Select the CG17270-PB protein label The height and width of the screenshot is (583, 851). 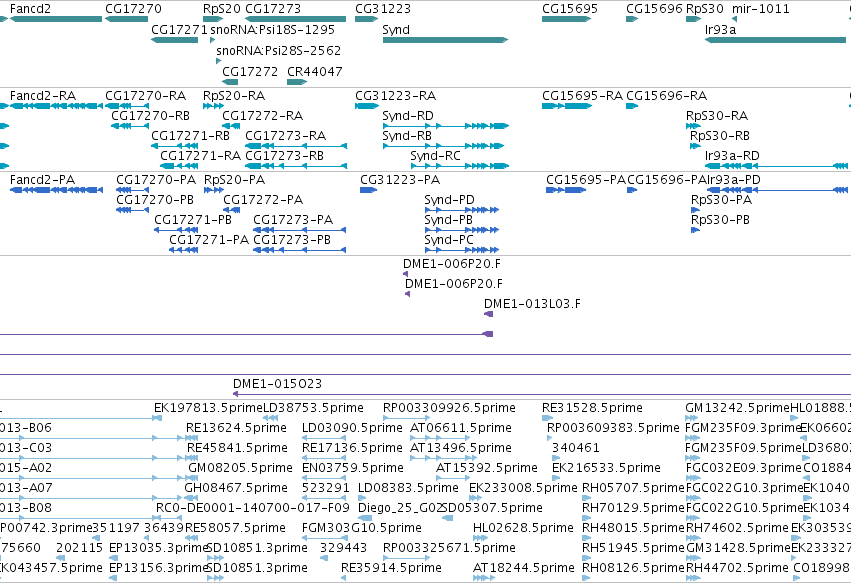pos(155,200)
